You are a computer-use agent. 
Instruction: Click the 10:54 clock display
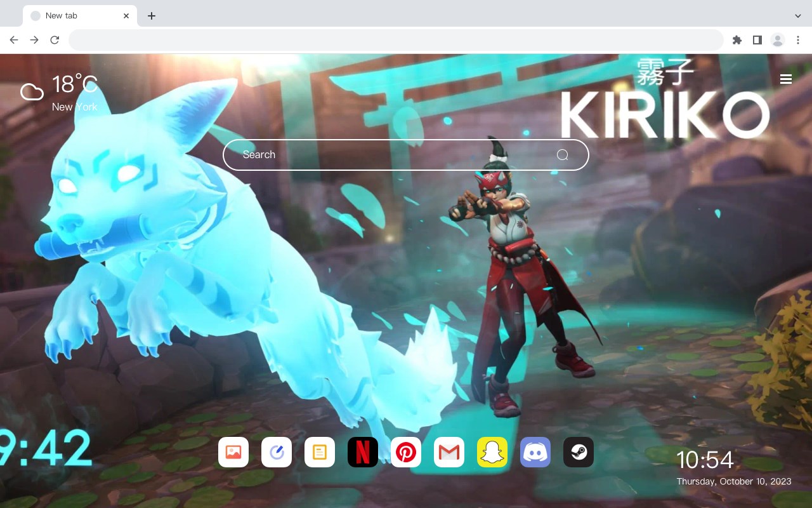tap(705, 460)
